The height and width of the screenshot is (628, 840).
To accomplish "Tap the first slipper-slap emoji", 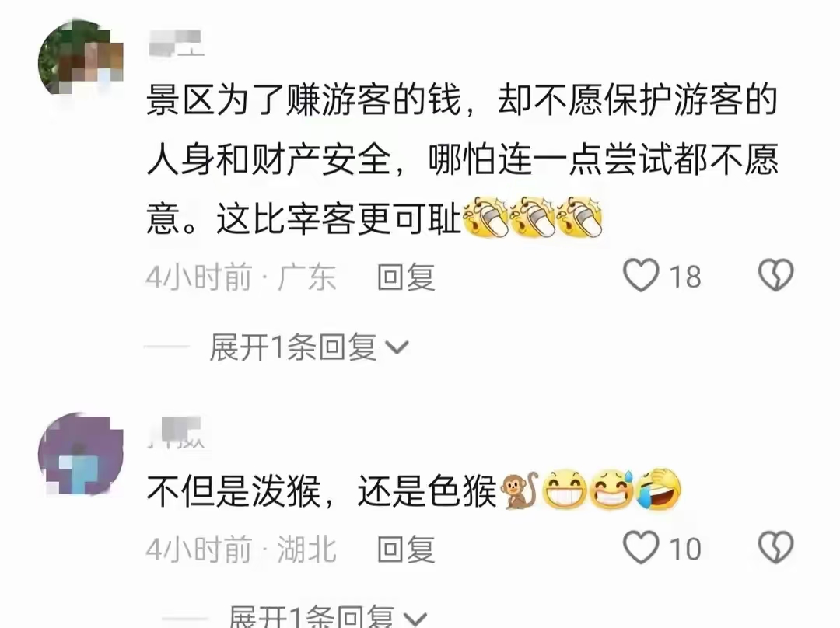I will pyautogui.click(x=486, y=217).
